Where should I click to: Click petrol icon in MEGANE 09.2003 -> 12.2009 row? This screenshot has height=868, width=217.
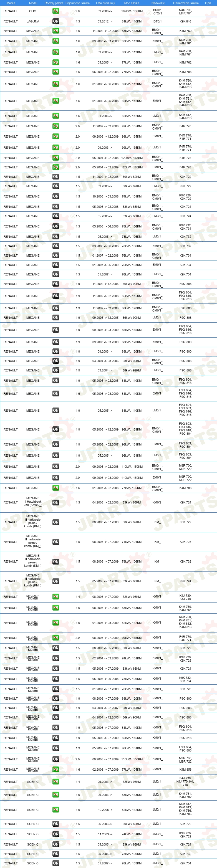[x=55, y=136]
